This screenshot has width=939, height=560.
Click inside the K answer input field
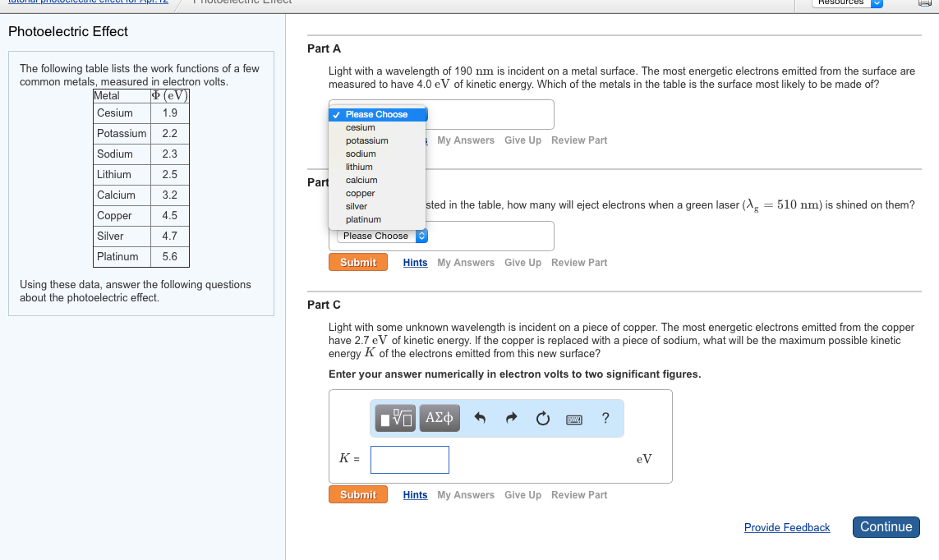[x=409, y=460]
